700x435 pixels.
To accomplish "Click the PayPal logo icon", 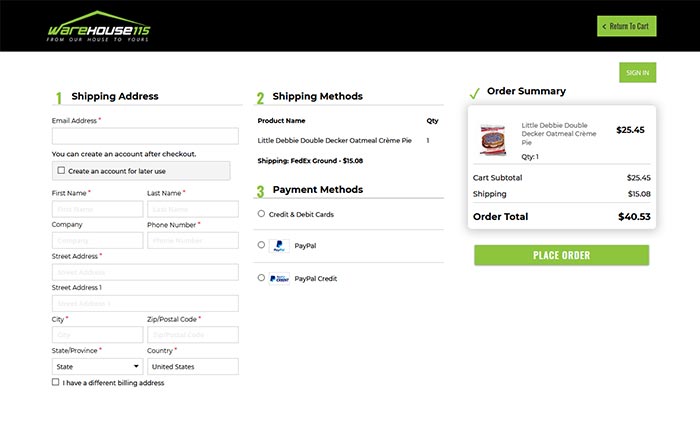I will (279, 246).
